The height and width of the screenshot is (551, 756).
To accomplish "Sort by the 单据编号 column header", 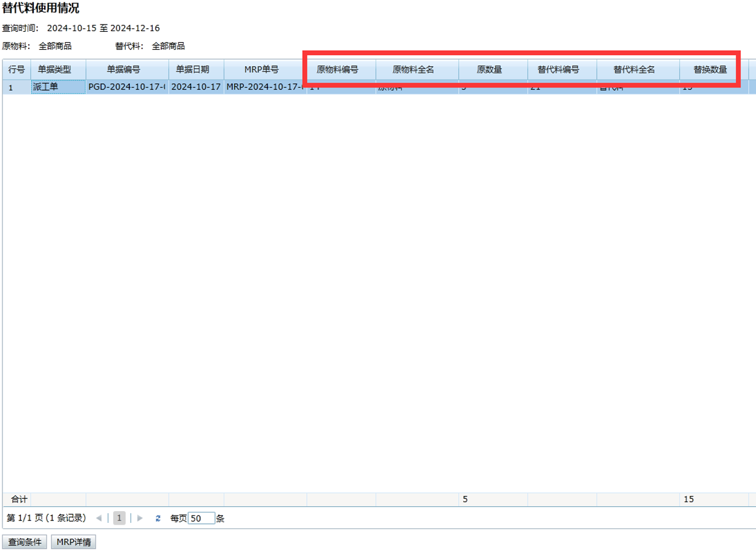I will (127, 70).
